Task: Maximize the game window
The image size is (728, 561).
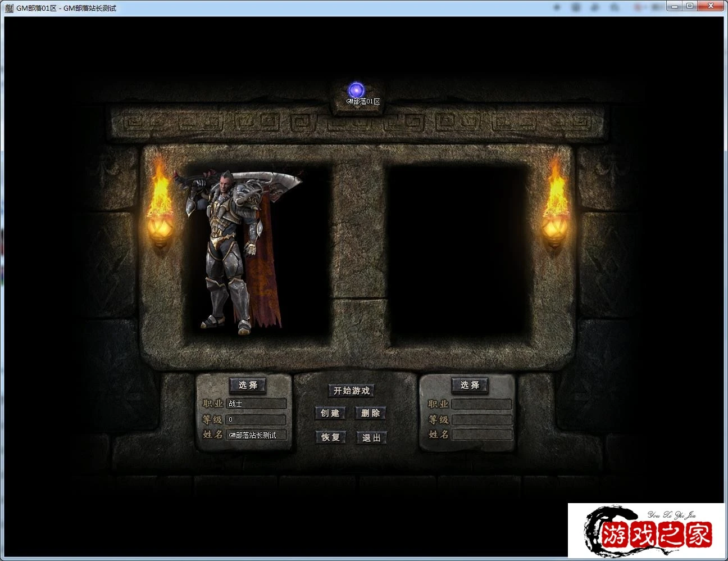Action: point(690,6)
